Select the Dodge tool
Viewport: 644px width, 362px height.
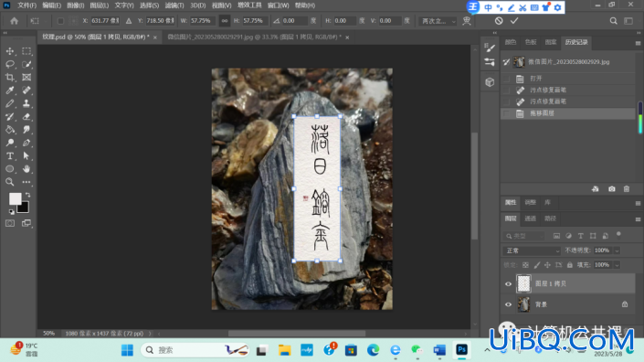pyautogui.click(x=10, y=143)
